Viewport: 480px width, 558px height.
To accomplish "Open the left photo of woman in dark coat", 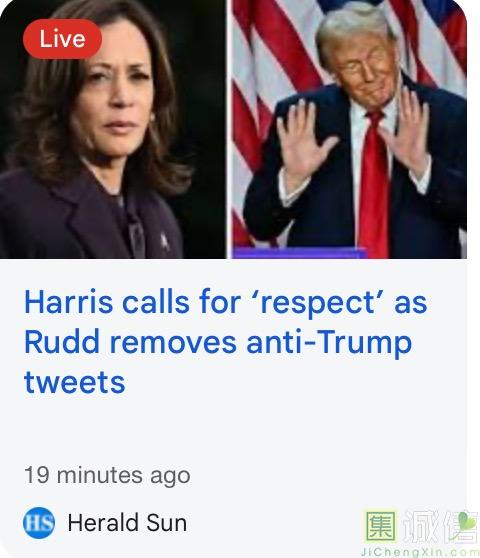I will point(113,129).
